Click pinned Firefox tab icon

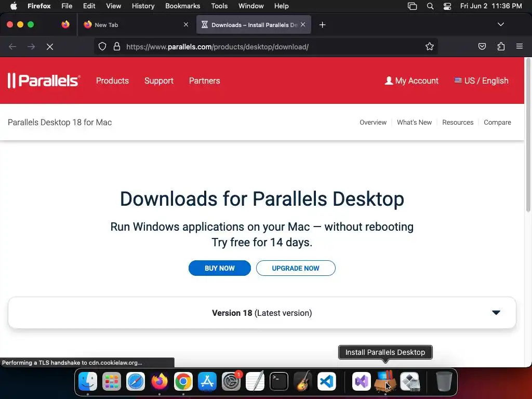[x=65, y=24]
